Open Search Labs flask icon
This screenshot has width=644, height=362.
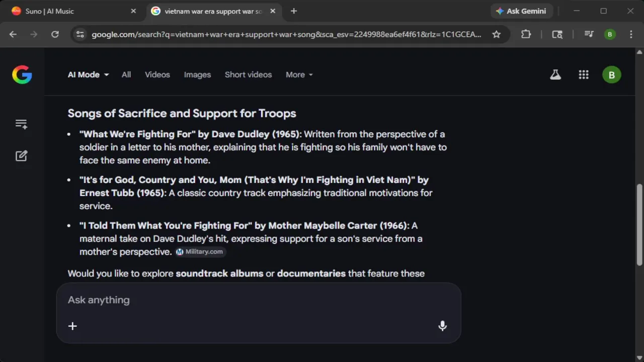tap(555, 75)
